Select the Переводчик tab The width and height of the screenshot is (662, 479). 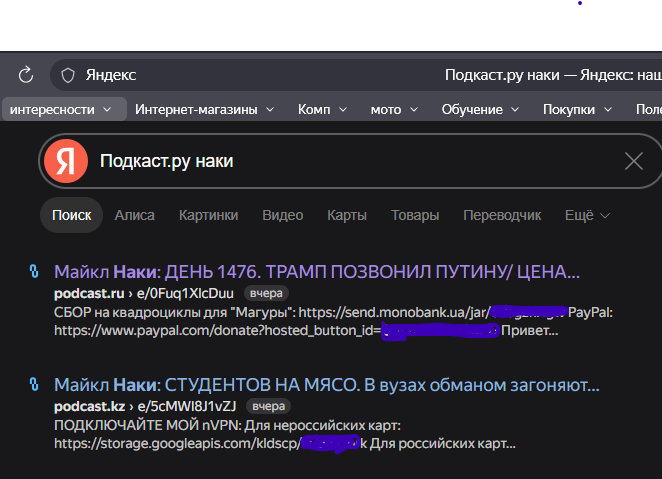point(500,215)
